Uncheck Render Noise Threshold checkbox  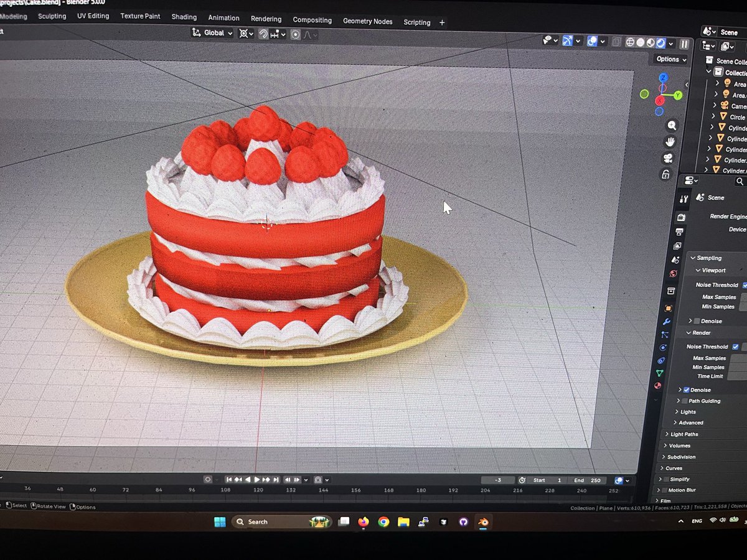(735, 347)
